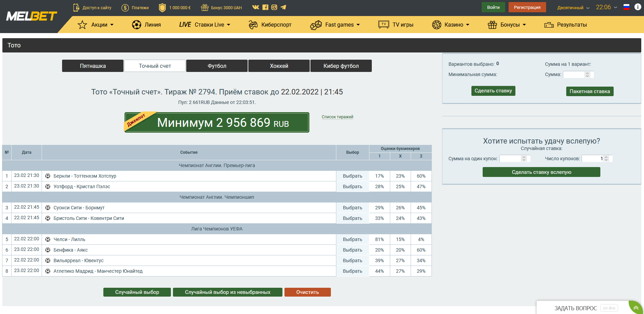This screenshot has height=314, width=644.
Task: Click the MELBET logo
Action: click(31, 16)
